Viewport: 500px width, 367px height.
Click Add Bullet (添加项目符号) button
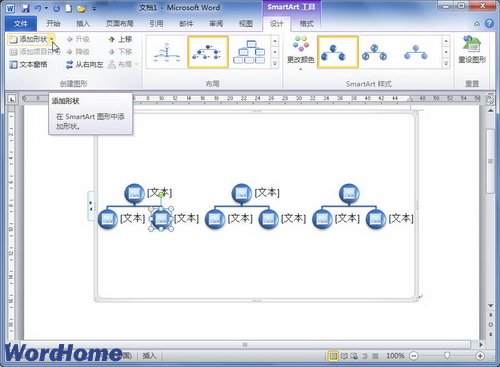click(35, 52)
